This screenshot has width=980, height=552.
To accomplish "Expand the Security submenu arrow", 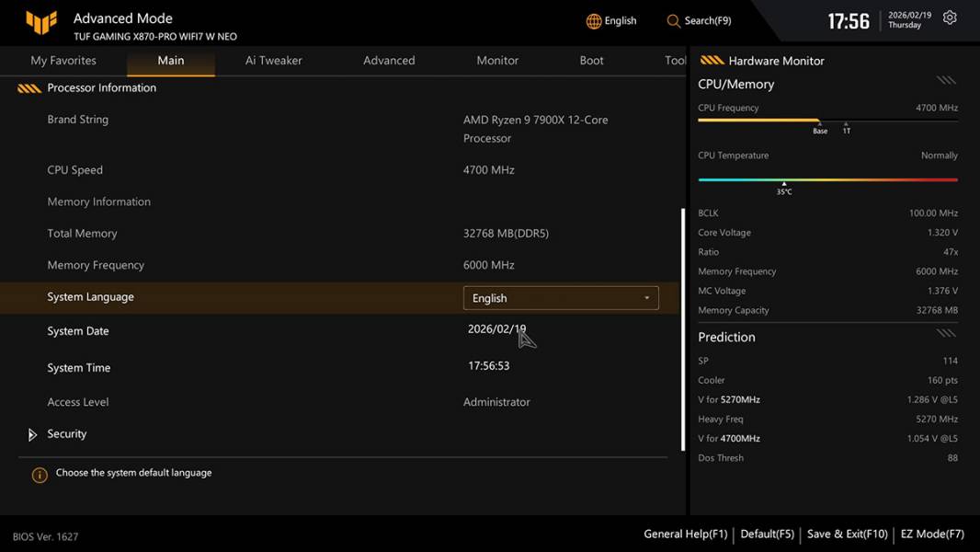I will pos(32,434).
